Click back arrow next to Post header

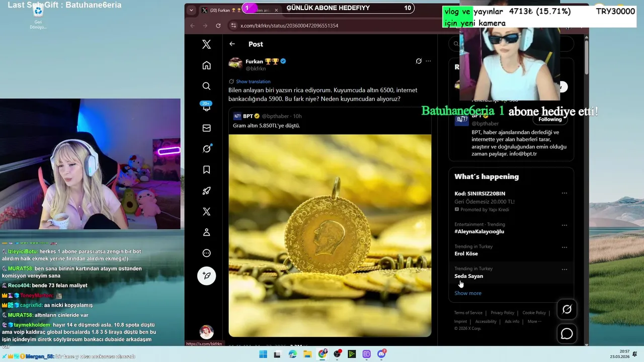pyautogui.click(x=232, y=44)
